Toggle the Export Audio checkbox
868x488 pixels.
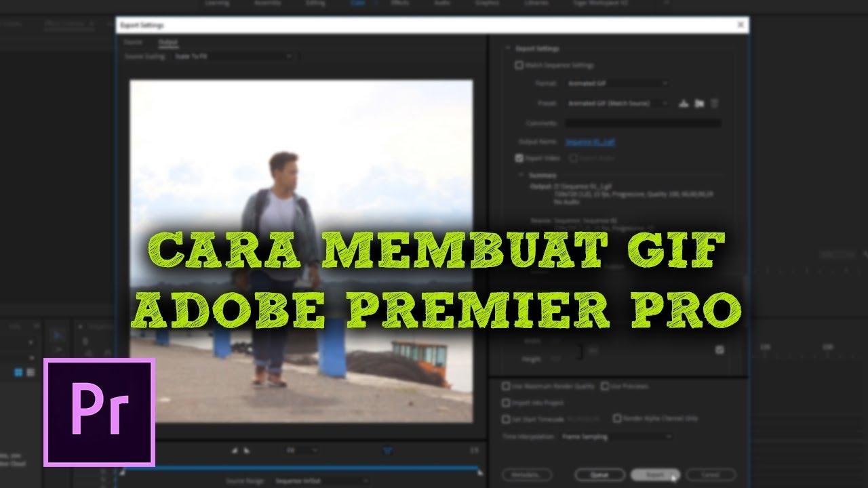(574, 158)
